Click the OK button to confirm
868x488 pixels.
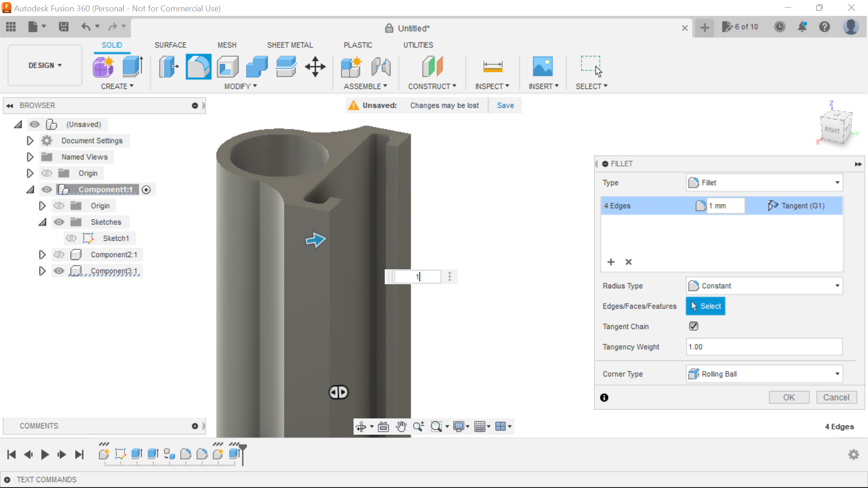click(788, 397)
